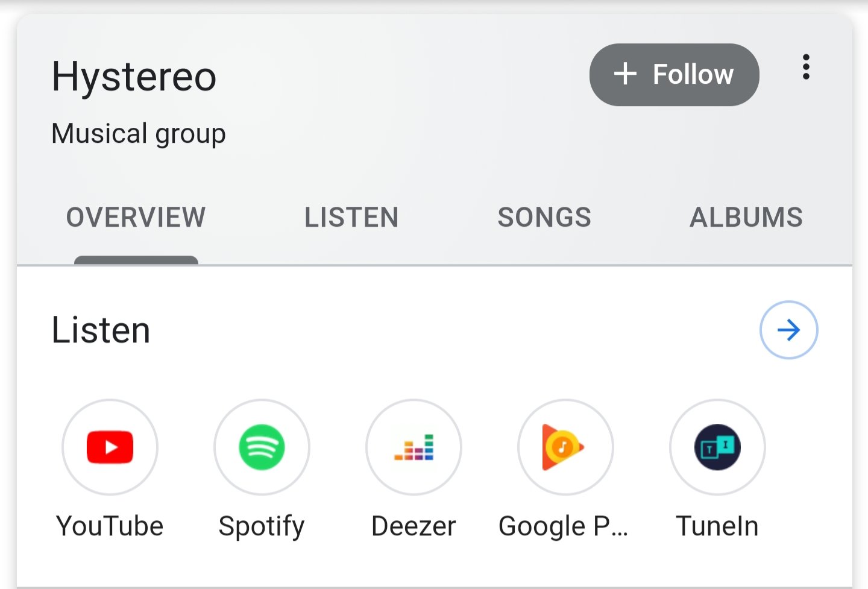Image resolution: width=868 pixels, height=589 pixels.
Task: Open the three-dot more options menu
Action: [806, 67]
